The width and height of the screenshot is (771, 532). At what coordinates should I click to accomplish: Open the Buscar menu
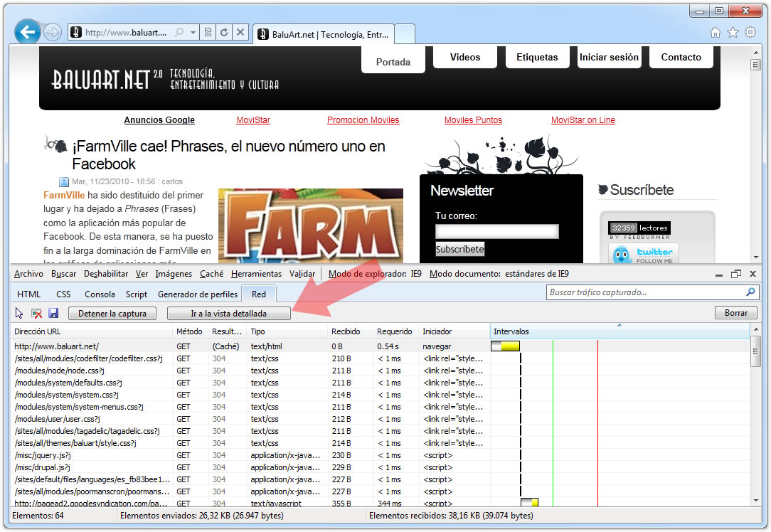click(63, 274)
